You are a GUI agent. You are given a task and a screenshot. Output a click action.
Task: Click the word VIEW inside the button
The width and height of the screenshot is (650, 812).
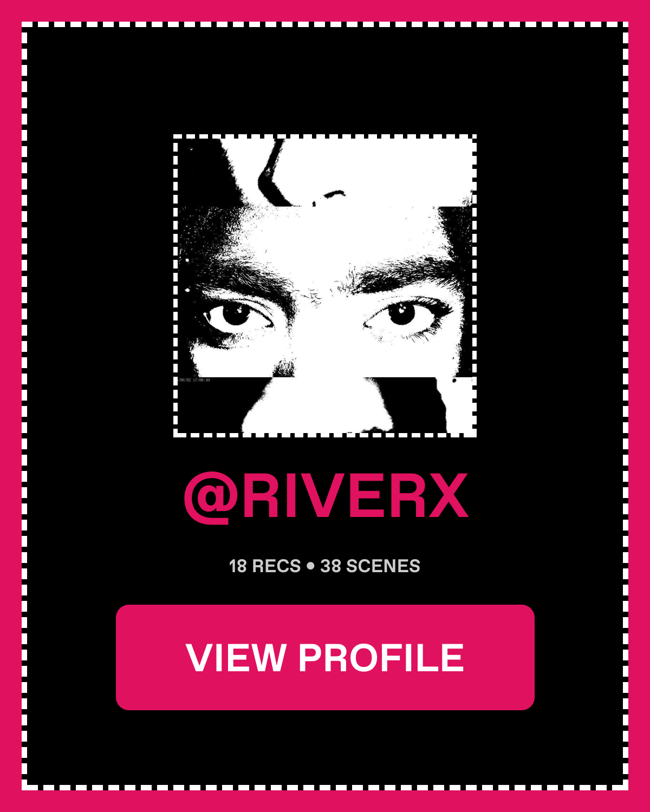click(236, 658)
